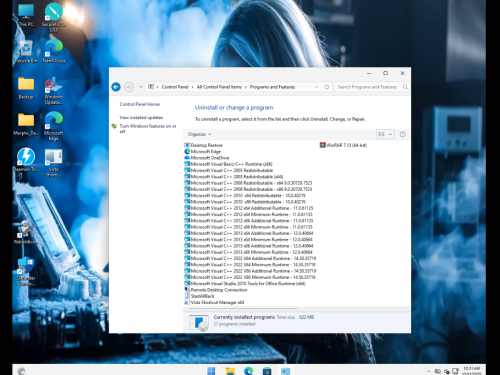Go to All Control Panel Items breadcrumb

point(219,87)
